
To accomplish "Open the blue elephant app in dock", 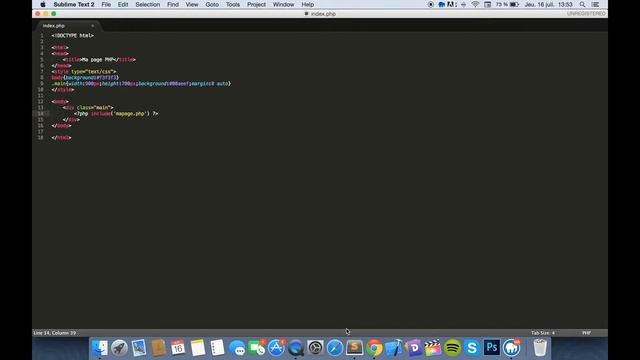I will tap(511, 348).
